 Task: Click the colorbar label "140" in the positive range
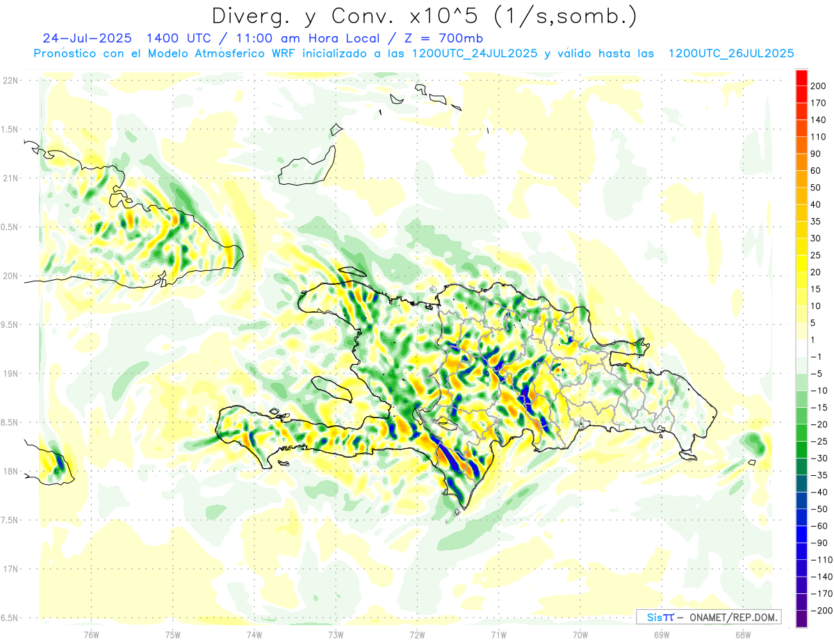pos(819,119)
